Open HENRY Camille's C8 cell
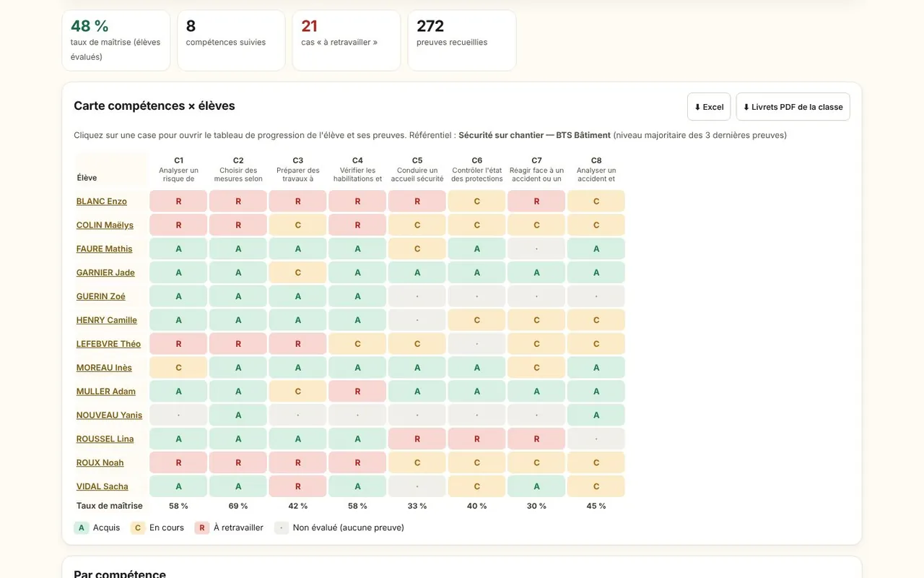Viewport: 924px width, 578px height. [x=596, y=321]
